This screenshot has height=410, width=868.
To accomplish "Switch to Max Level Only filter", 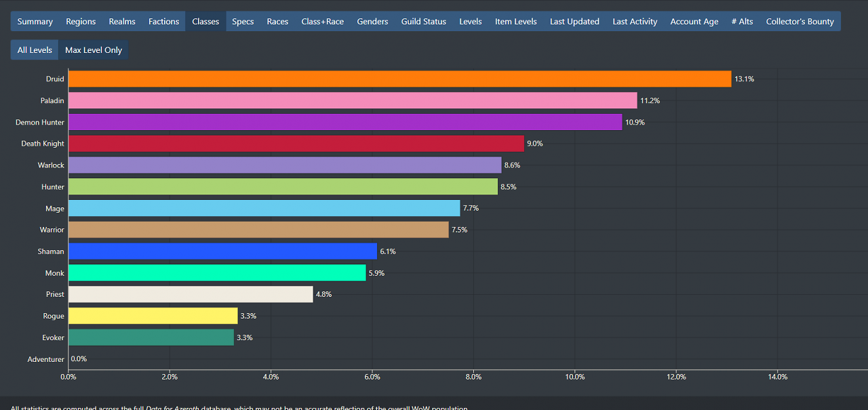I will pyautogui.click(x=94, y=49).
